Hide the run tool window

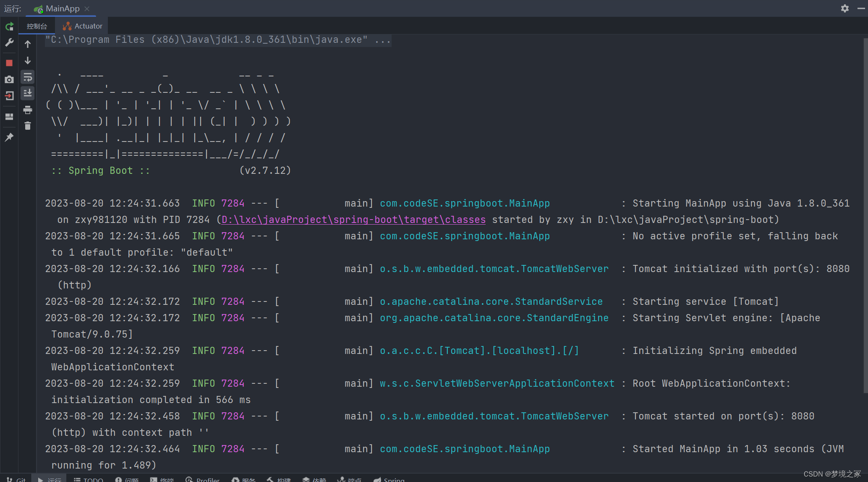click(x=861, y=8)
